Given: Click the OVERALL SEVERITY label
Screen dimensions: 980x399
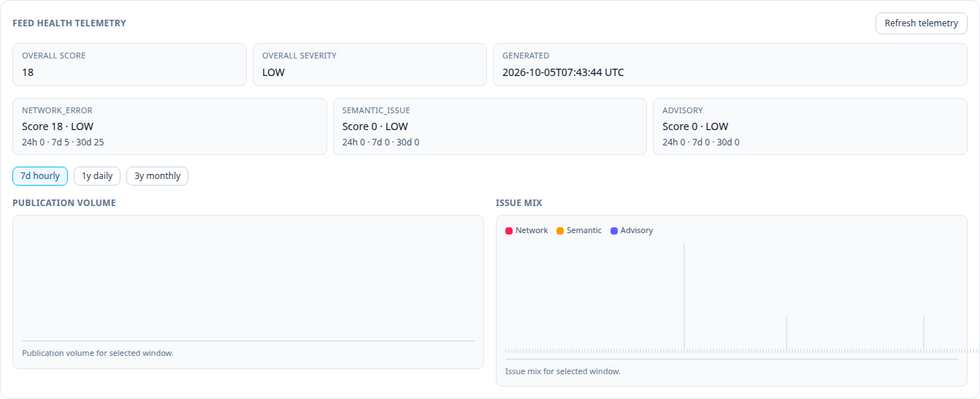Looking at the screenshot, I should 299,56.
